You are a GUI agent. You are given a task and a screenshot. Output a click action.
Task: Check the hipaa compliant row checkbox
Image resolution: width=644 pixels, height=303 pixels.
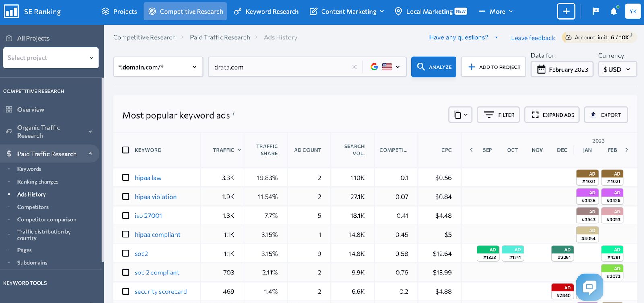[126, 234]
